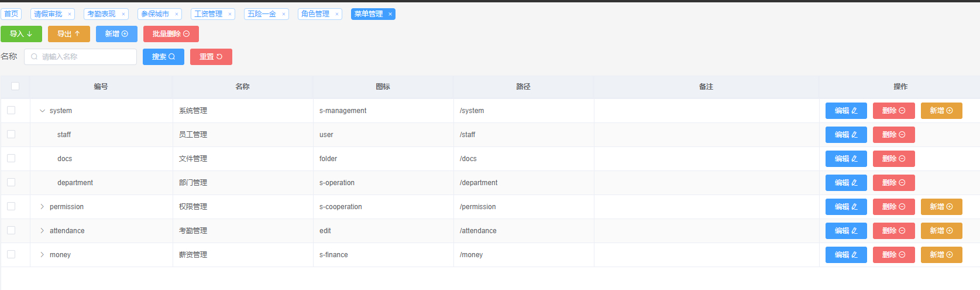Click the orange 导出 export button
This screenshot has height=290, width=980.
(x=69, y=34)
